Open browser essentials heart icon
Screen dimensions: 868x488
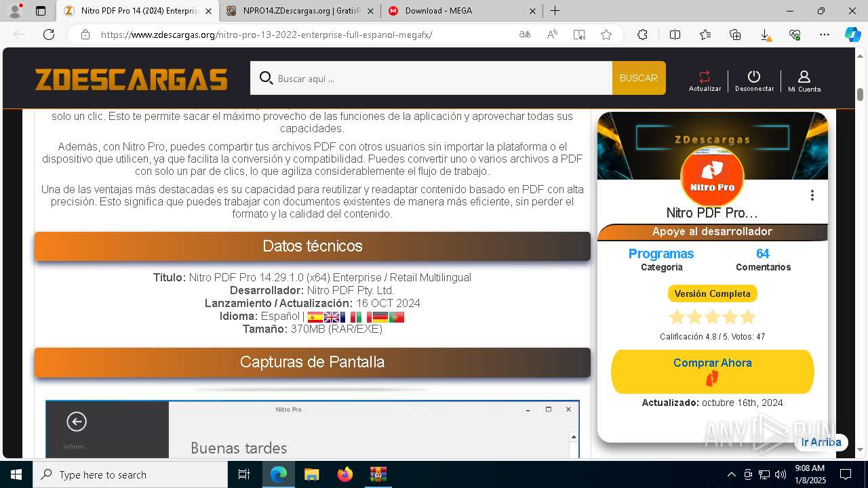click(x=795, y=35)
